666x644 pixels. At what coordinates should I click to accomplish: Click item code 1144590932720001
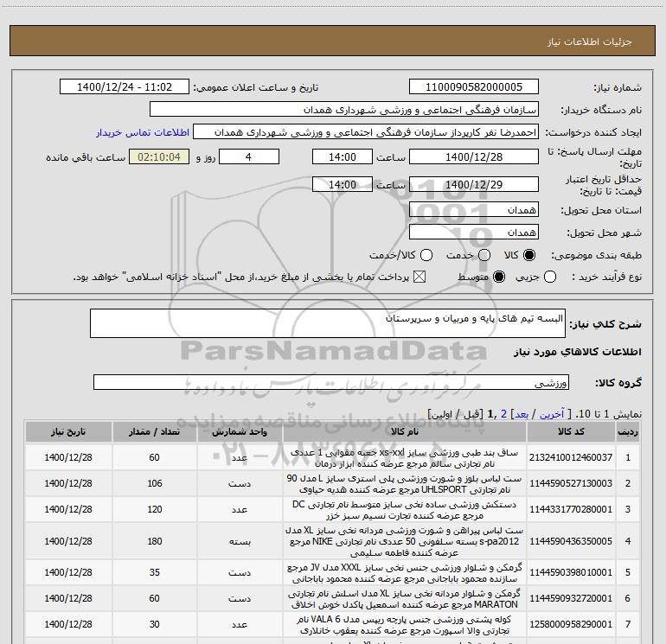tap(571, 598)
